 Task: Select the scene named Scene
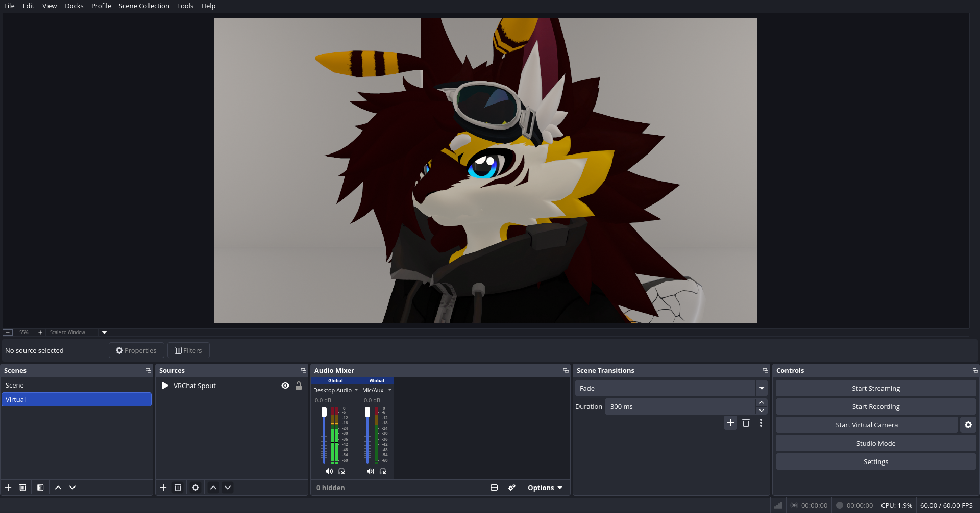pos(77,385)
